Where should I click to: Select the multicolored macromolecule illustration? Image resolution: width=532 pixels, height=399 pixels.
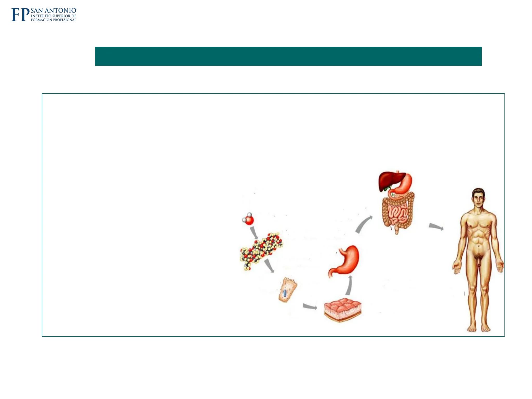tap(261, 251)
